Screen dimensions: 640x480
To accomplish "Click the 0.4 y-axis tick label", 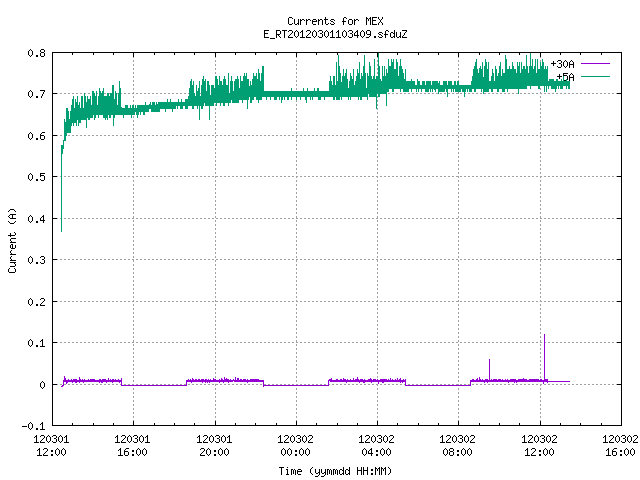I will [36, 219].
